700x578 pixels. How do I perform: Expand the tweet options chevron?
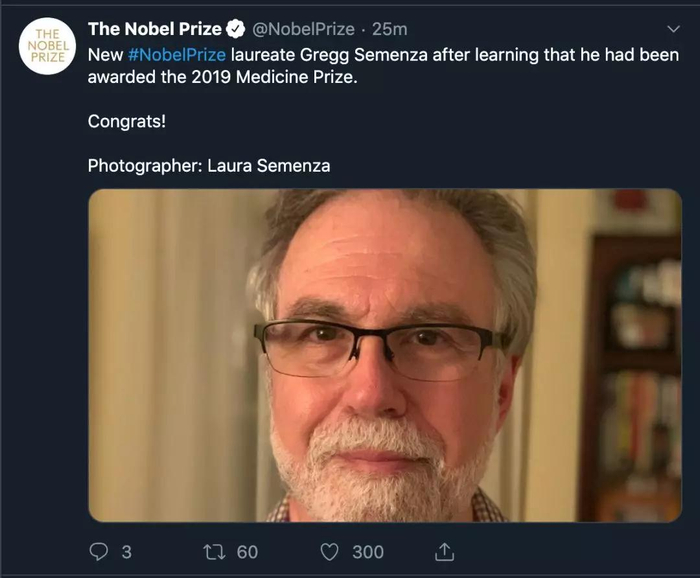coord(673,29)
